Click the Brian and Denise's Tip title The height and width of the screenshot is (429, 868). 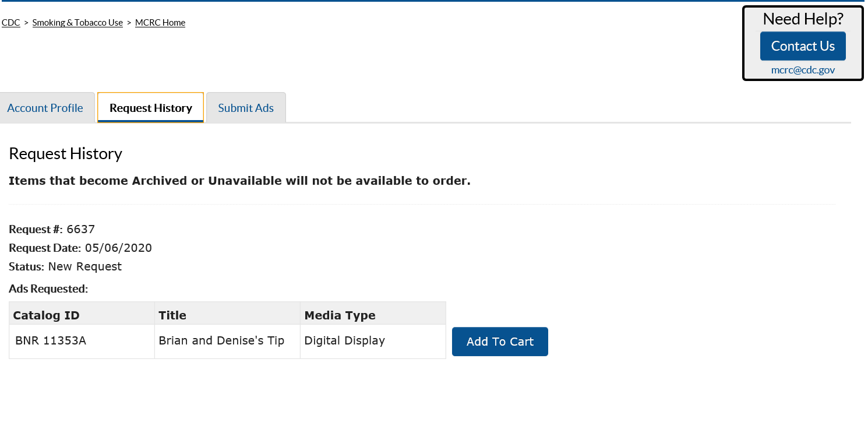(221, 340)
